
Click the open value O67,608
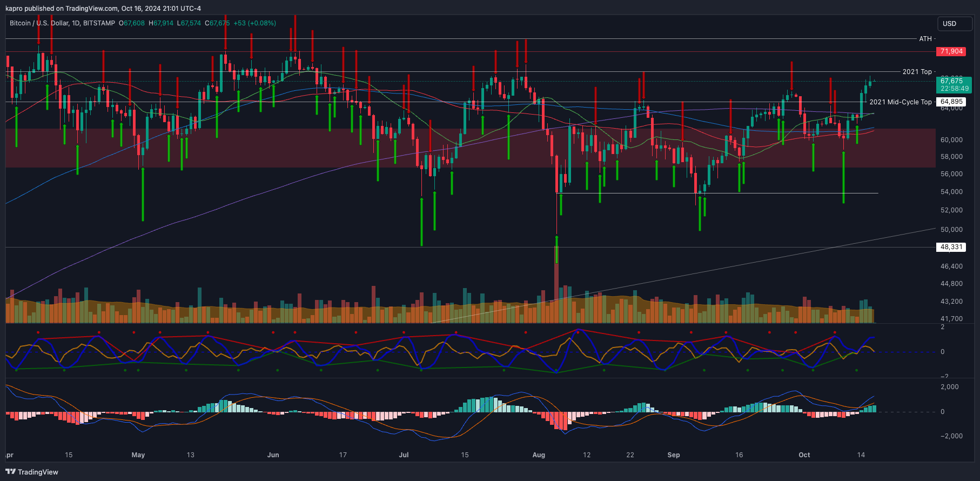point(132,23)
